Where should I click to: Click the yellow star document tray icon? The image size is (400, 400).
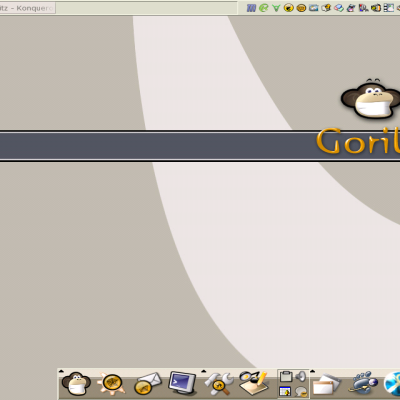[326, 8]
